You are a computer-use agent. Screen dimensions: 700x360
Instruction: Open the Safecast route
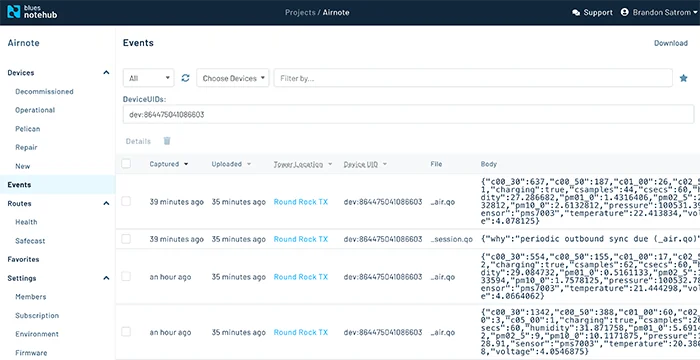click(x=30, y=241)
